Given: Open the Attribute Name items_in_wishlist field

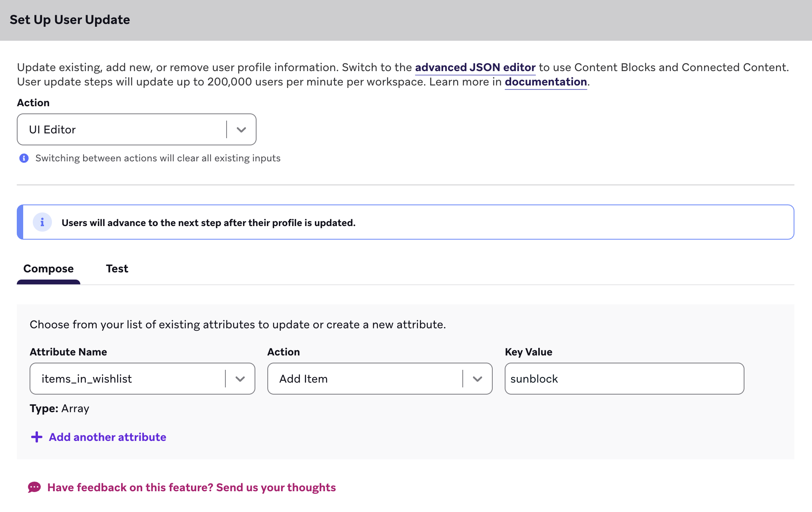Looking at the screenshot, I should [x=128, y=379].
